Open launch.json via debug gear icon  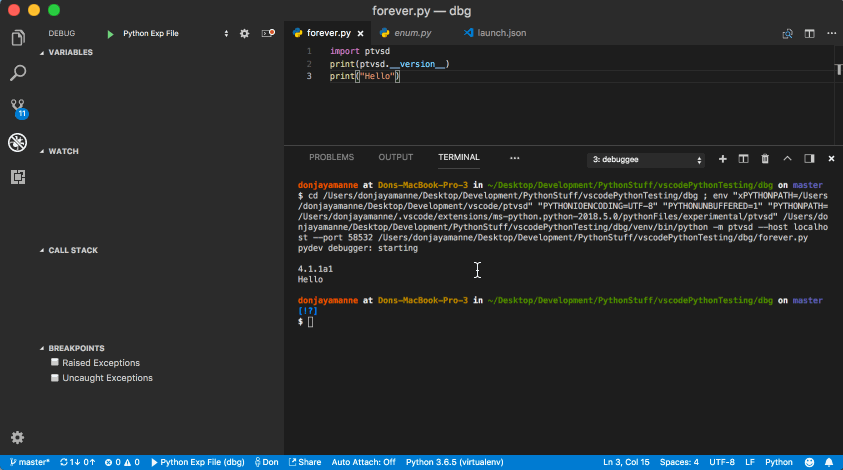(245, 33)
